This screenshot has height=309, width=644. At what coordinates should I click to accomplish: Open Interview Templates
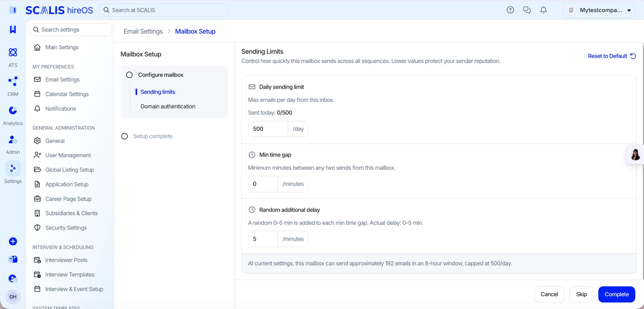pos(70,274)
